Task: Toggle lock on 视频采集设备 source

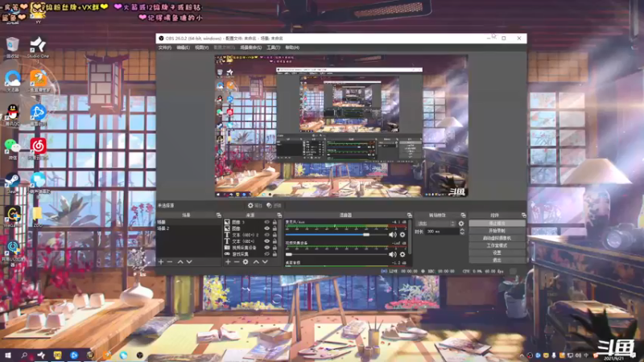Action: [275, 248]
